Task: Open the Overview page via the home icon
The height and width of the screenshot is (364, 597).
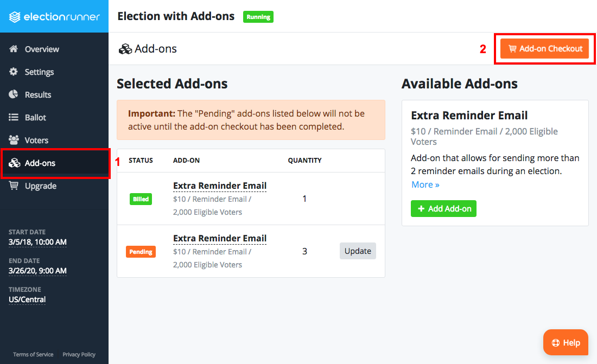Action: pos(15,49)
